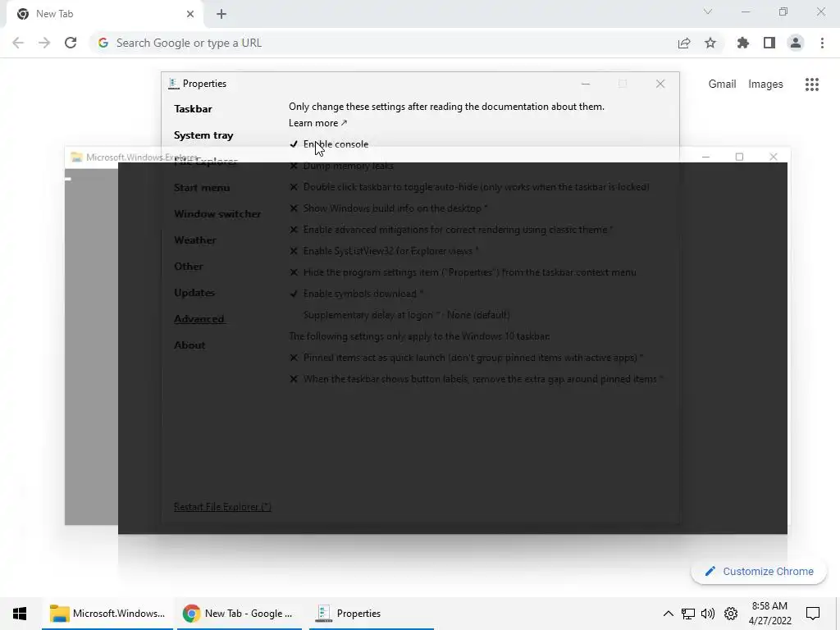Open the Google apps grid icon
The image size is (840, 630).
pos(812,84)
